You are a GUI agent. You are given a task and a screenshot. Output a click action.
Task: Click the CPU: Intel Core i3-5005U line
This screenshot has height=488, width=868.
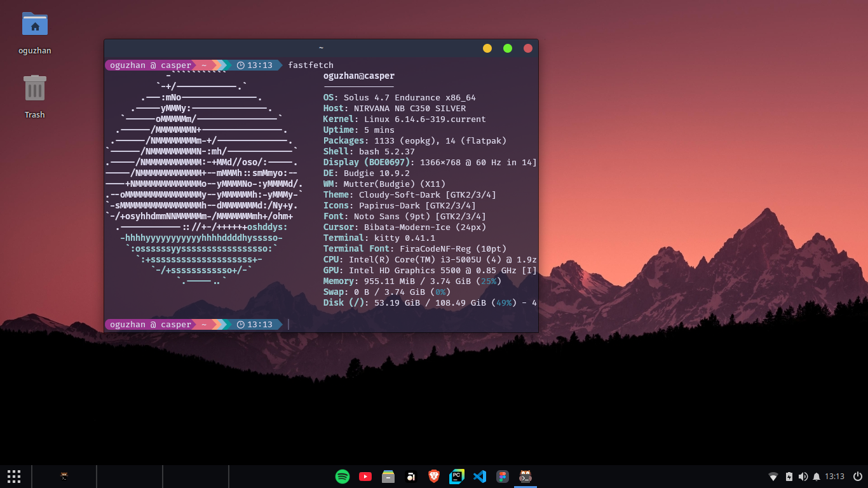pyautogui.click(x=430, y=260)
